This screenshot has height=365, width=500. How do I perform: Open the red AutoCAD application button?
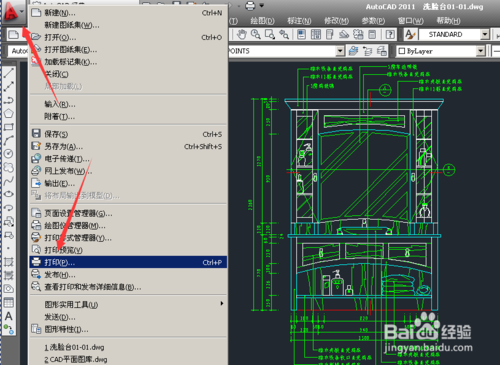[11, 11]
